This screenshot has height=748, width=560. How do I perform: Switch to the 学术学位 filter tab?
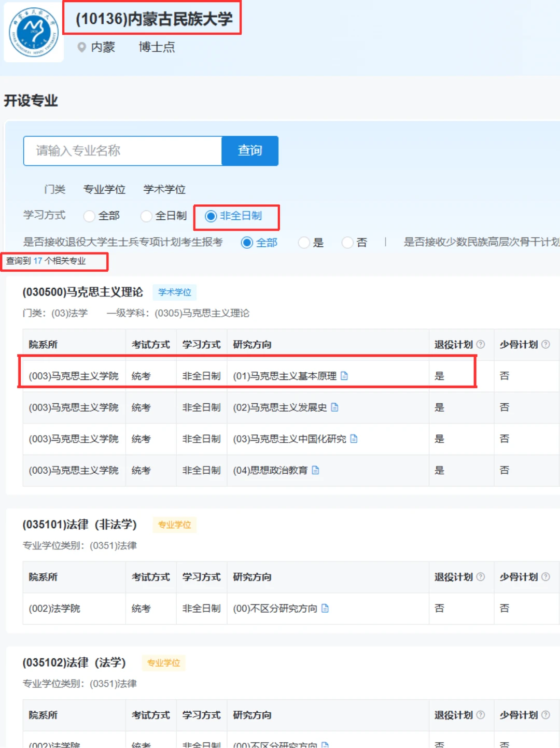[x=164, y=189]
